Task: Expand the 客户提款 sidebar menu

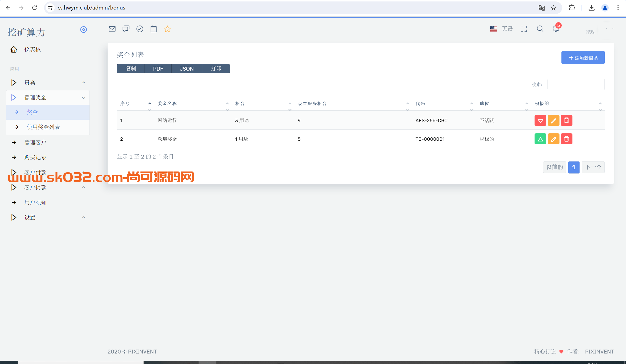Action: [x=47, y=187]
